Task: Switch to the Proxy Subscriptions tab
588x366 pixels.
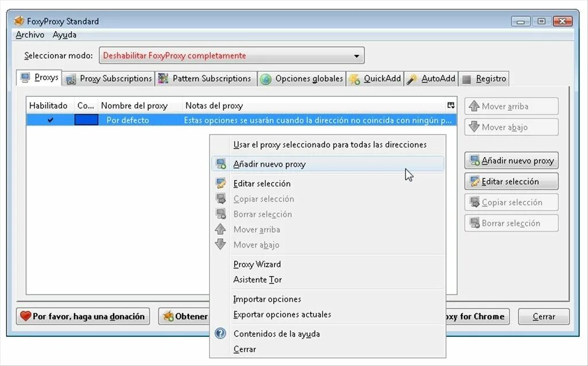Action: point(109,79)
